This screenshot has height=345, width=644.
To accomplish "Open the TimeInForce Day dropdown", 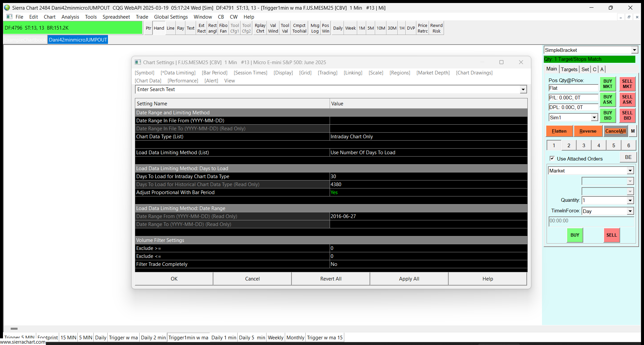I will click(x=630, y=211).
